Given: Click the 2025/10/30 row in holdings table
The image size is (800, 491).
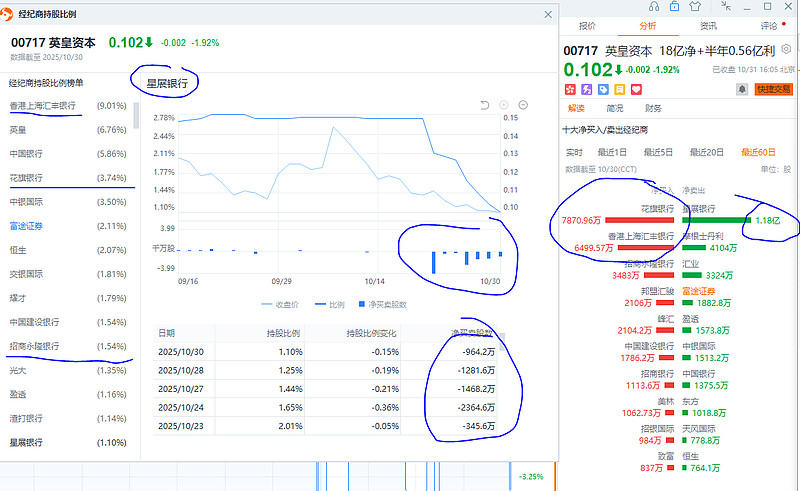Looking at the screenshot, I should tap(326, 352).
